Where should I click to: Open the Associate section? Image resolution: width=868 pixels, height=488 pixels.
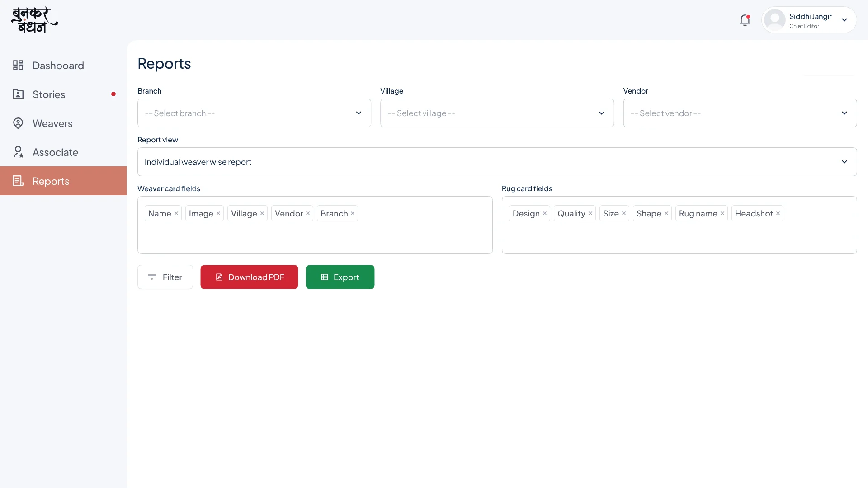(x=63, y=152)
